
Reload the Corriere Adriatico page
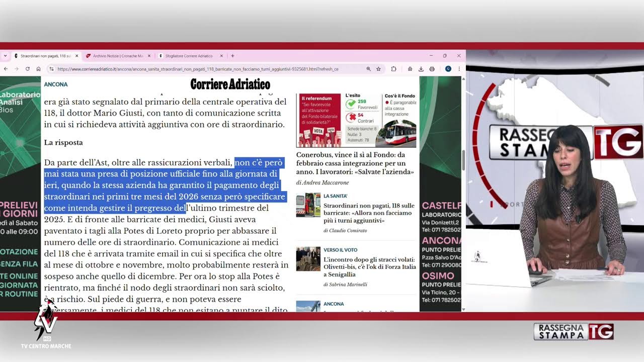(27, 69)
